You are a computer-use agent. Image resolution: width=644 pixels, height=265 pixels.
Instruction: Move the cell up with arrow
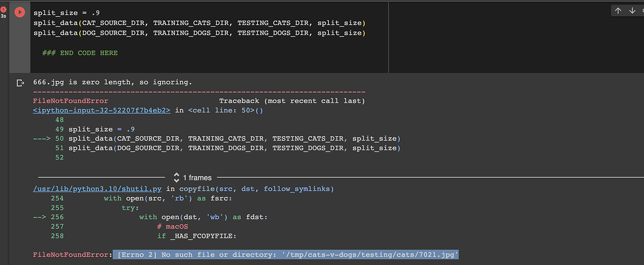(618, 11)
